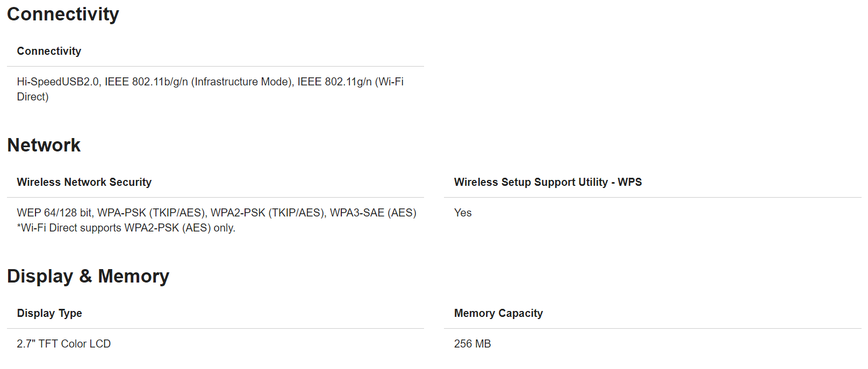This screenshot has height=369, width=868.
Task: Click the 256 MB memory value
Action: [x=472, y=344]
